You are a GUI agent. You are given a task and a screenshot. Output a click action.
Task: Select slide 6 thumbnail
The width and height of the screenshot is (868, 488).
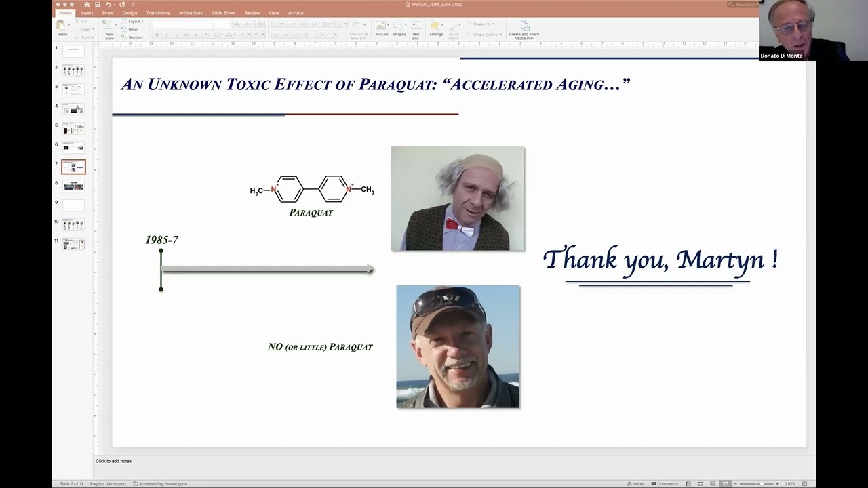(x=73, y=147)
